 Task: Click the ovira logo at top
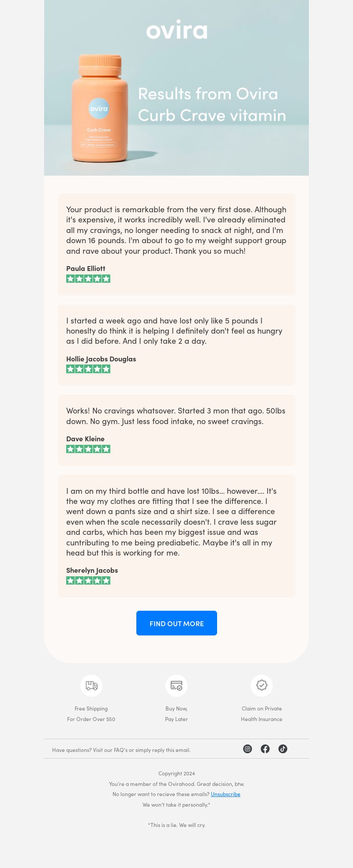tap(176, 29)
